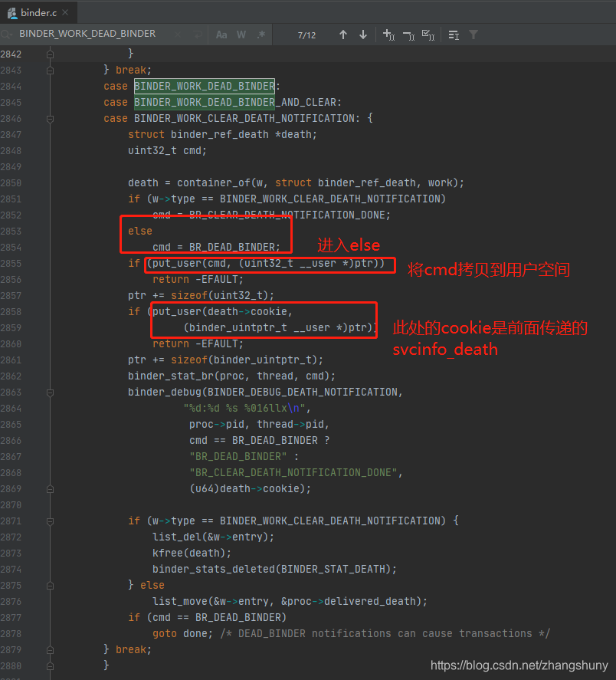This screenshot has width=616, height=680.
Task: Click the search filter funnel icon
Action: 473,34
